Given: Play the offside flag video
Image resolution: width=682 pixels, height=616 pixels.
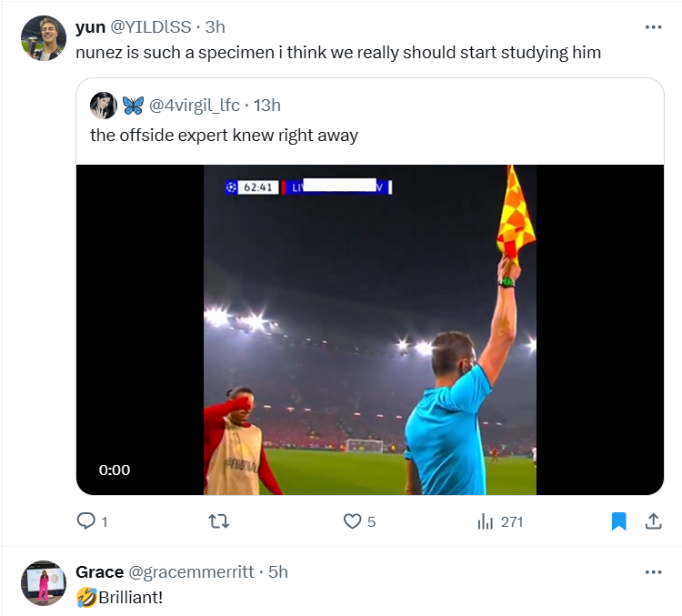Looking at the screenshot, I should coord(369,329).
